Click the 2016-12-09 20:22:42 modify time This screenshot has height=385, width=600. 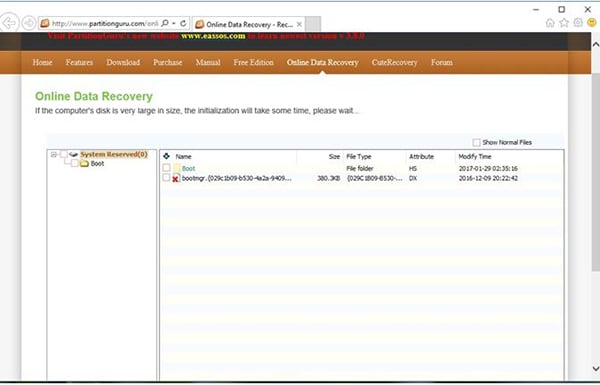(x=488, y=178)
